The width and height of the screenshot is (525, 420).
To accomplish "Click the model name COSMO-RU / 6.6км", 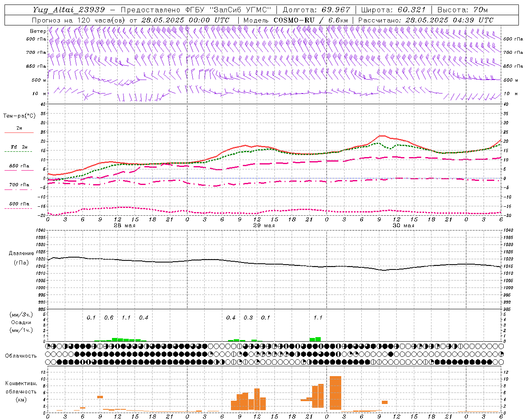I will pyautogui.click(x=310, y=20).
